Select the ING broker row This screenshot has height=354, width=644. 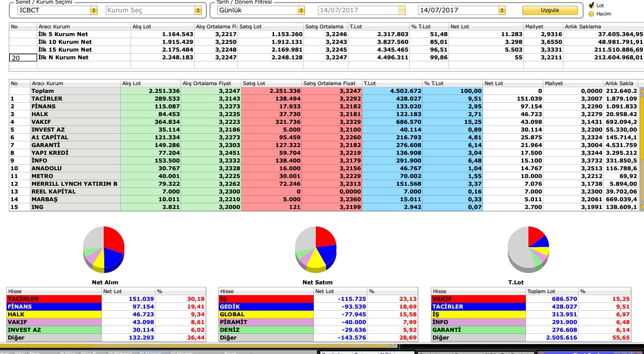(x=324, y=207)
